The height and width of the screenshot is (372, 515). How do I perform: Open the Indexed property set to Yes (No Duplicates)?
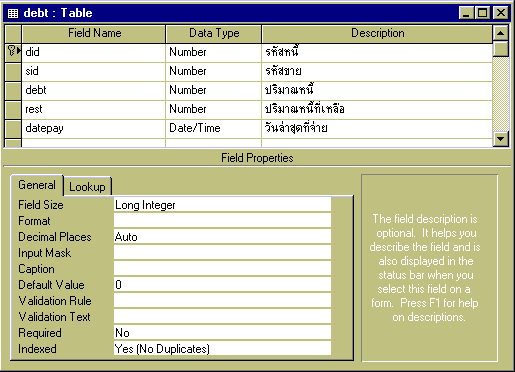[x=222, y=349]
